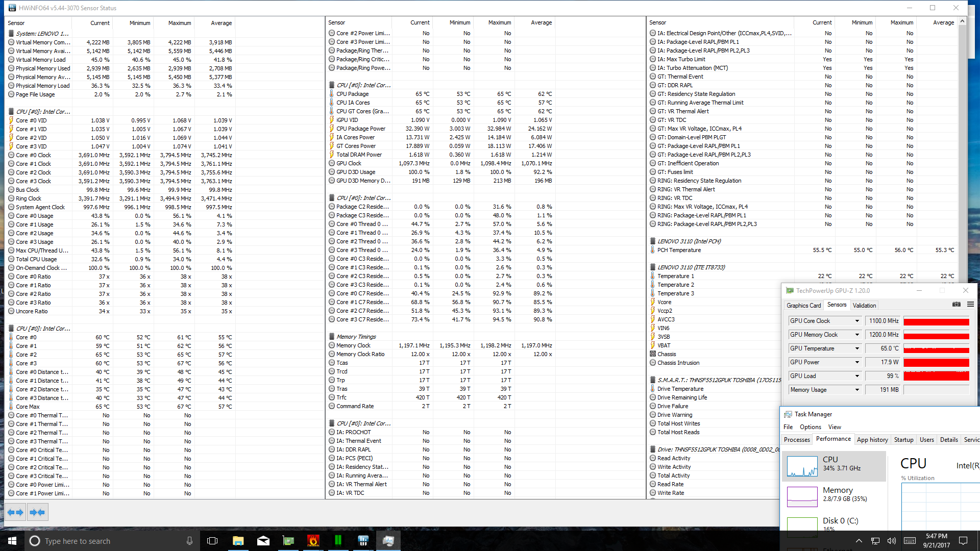Expand the GPU Temperature dropdown
Image resolution: width=980 pixels, height=551 pixels.
857,348
